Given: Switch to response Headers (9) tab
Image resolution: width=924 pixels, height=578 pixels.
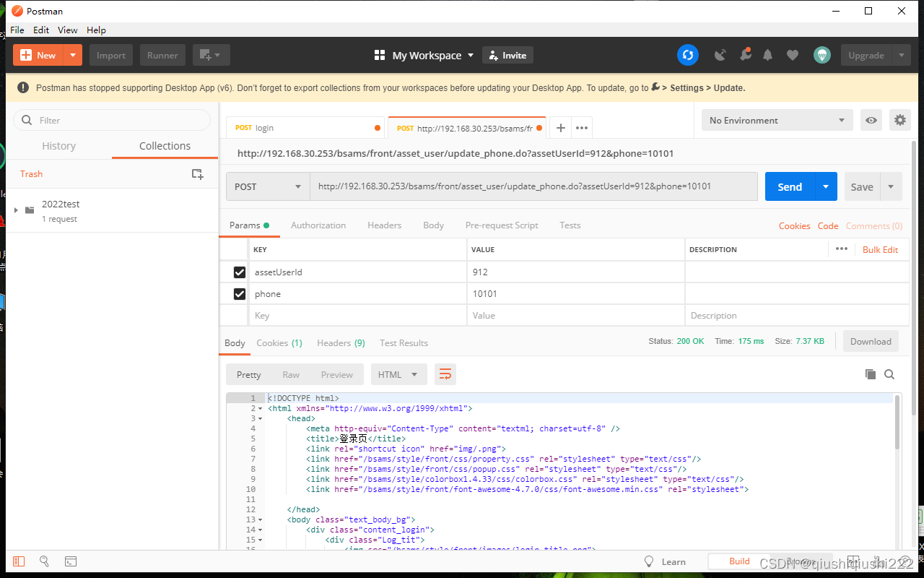Looking at the screenshot, I should [x=341, y=343].
